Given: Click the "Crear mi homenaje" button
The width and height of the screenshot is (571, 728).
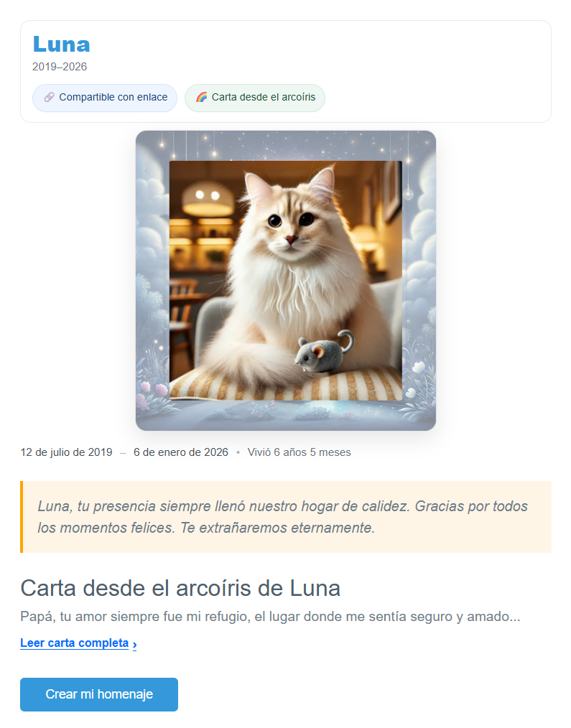Looking at the screenshot, I should [x=99, y=694].
